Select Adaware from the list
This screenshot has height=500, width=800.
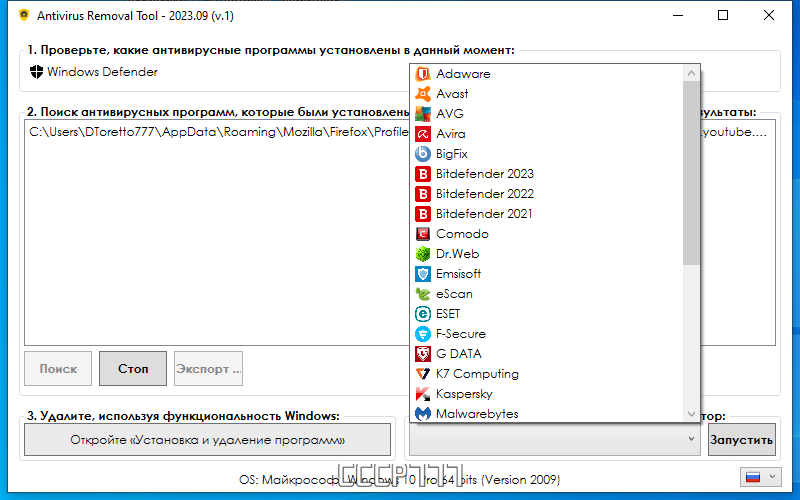click(x=546, y=74)
